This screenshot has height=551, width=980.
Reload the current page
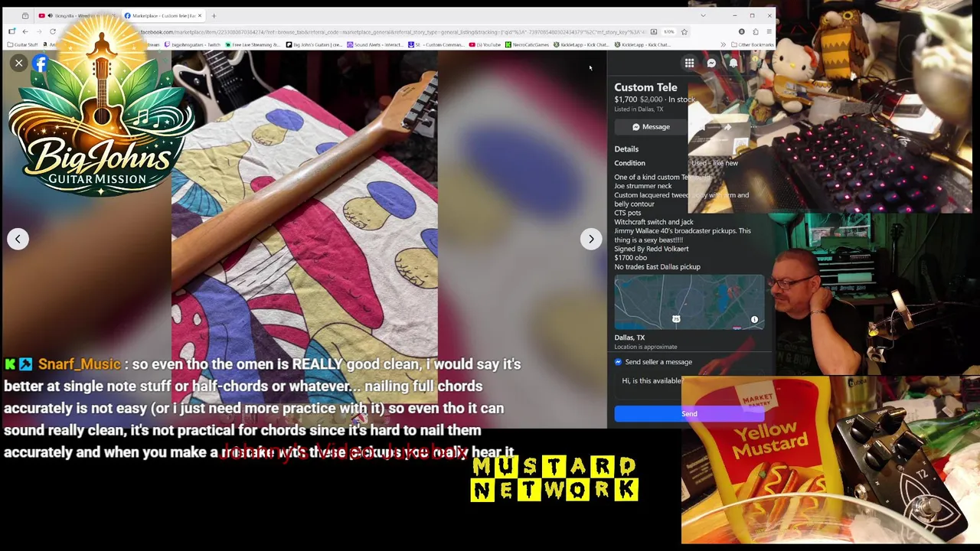coord(53,31)
